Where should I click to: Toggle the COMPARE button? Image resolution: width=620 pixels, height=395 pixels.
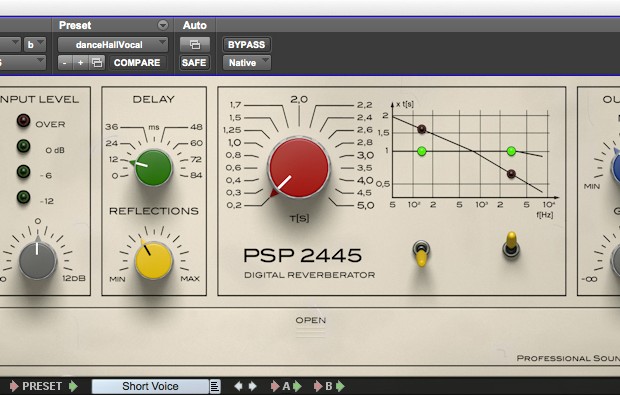tap(137, 63)
